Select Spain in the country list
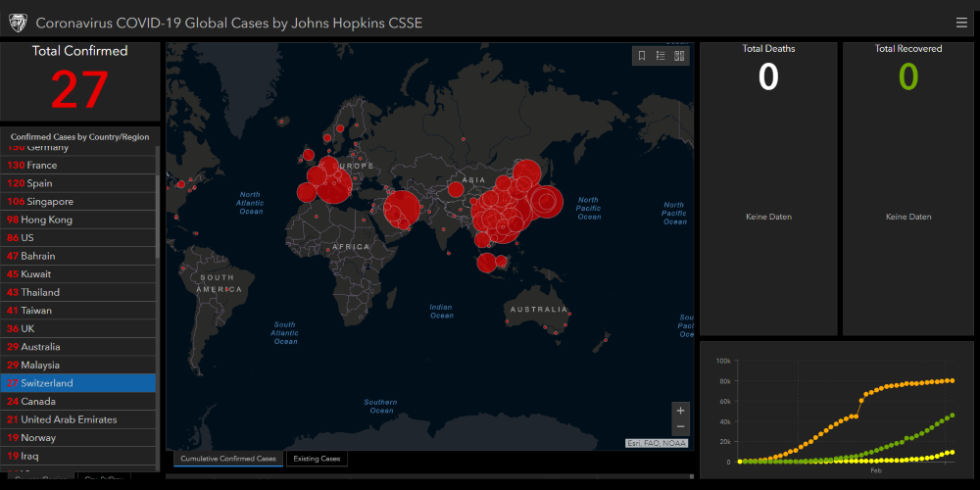The width and height of the screenshot is (980, 490). click(78, 183)
